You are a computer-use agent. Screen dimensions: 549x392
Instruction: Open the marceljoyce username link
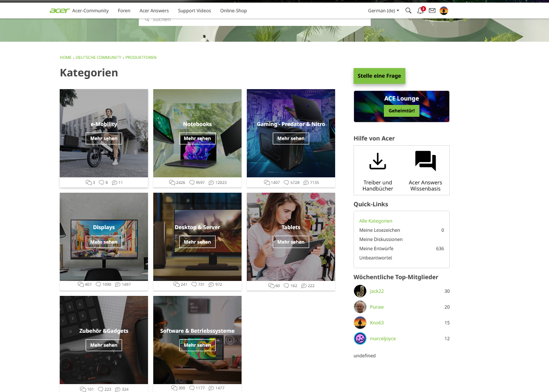383,339
